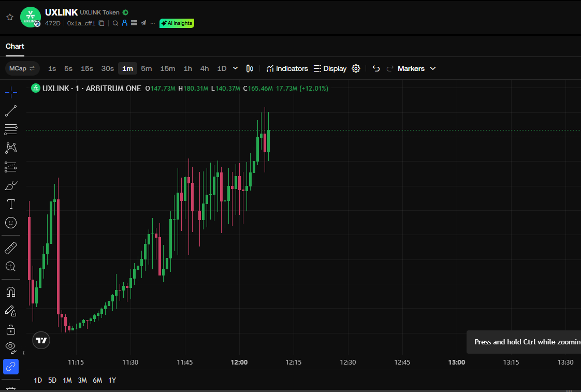Set the chart range to 3M
This screenshot has height=392, width=581.
(x=82, y=380)
